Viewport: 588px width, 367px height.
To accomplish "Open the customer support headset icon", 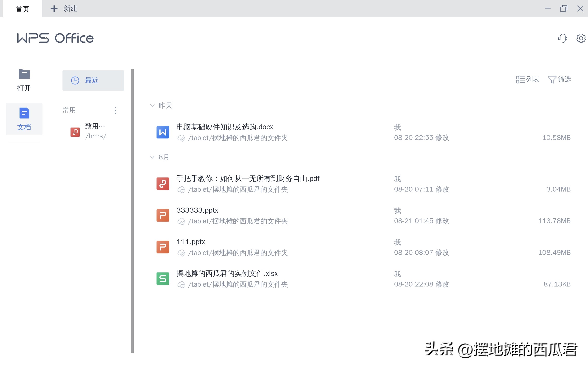I will tap(563, 38).
